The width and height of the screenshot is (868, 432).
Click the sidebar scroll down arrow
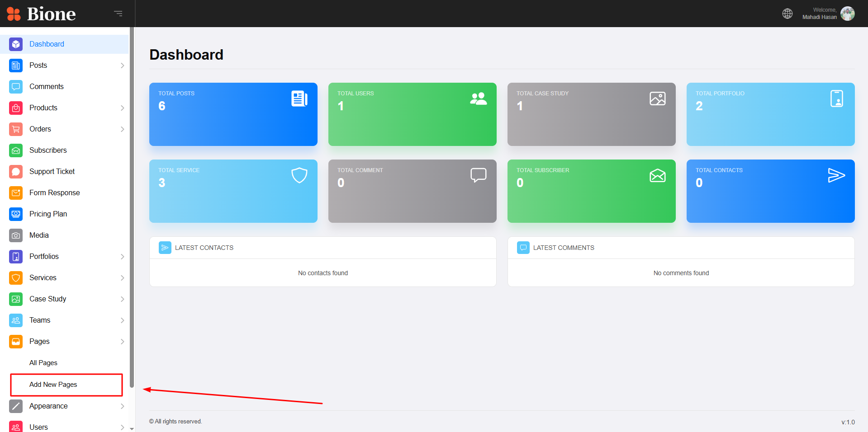(x=132, y=428)
